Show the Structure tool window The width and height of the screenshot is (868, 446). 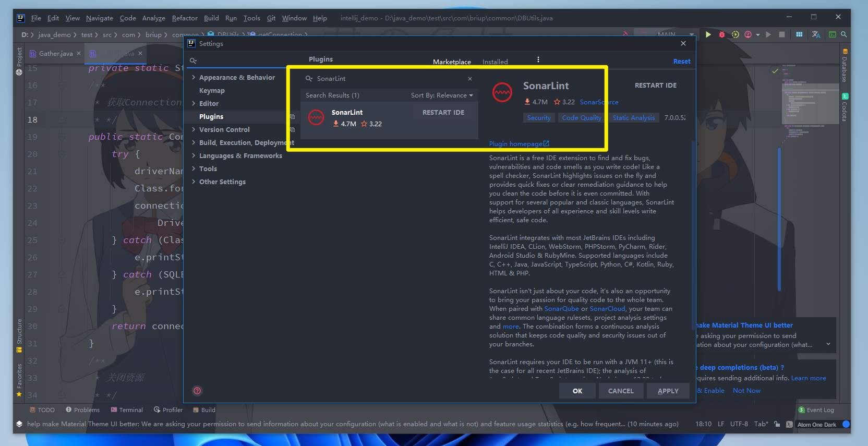(19, 335)
